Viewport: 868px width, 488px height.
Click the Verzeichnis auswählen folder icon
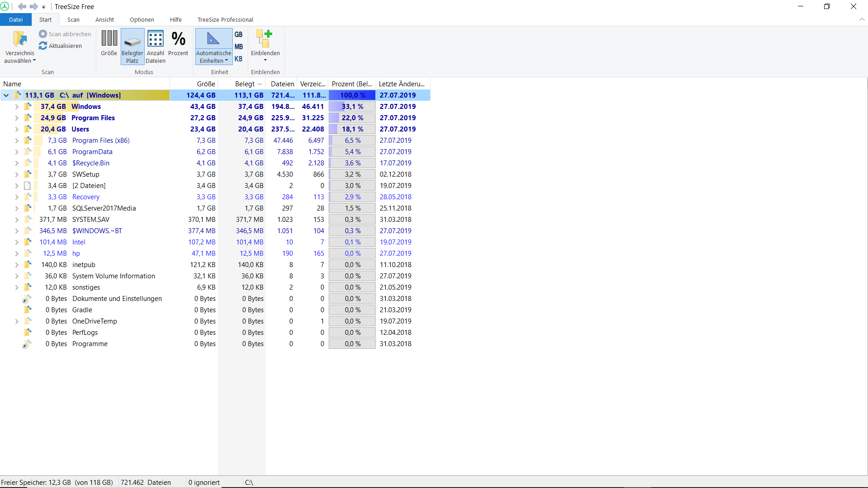click(x=20, y=39)
